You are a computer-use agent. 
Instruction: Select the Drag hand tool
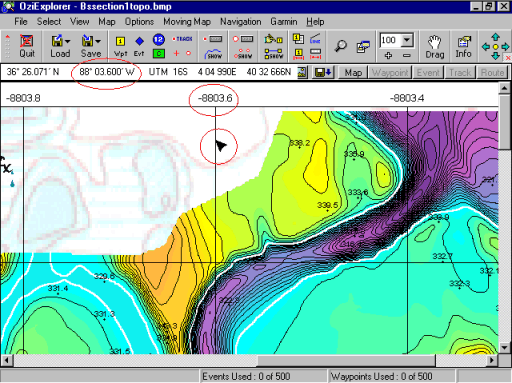point(435,46)
